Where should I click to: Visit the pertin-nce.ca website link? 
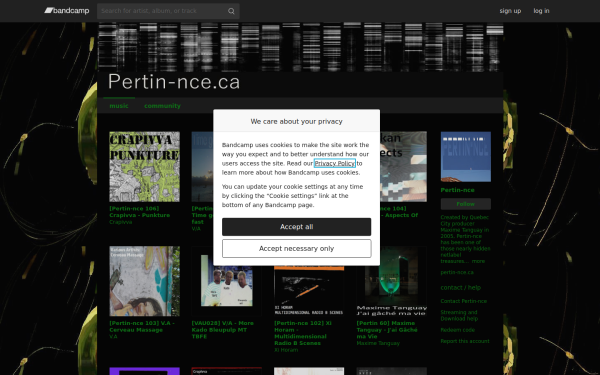pyautogui.click(x=457, y=272)
